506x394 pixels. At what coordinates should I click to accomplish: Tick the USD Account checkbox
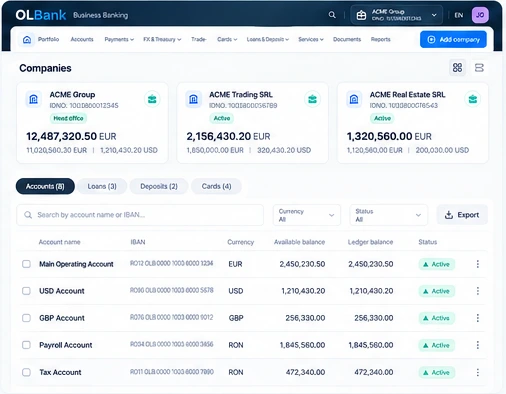point(26,291)
